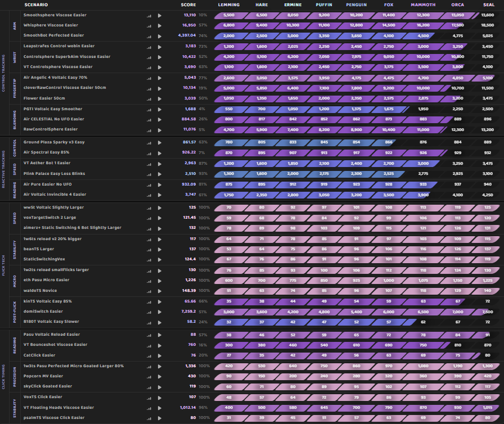504x424 pixels.
Task: Open the cloverRawControl Viscose Easier 50cm scenario name
Action: 65,87
